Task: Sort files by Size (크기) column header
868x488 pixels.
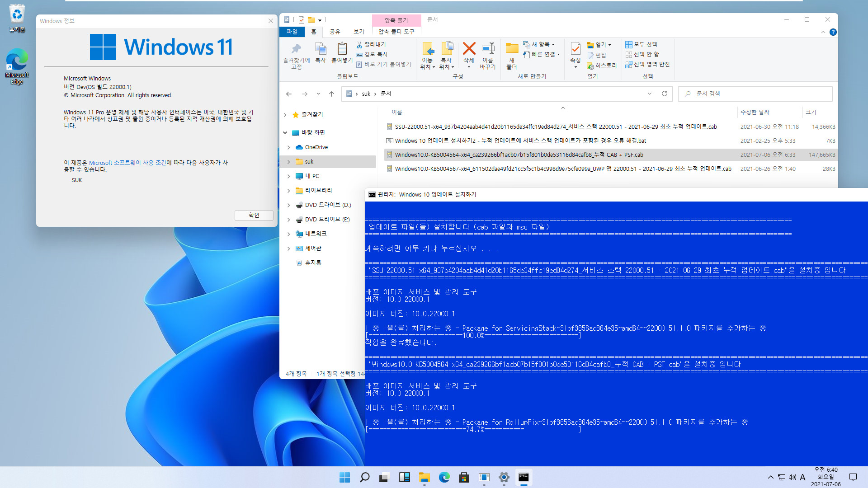Action: 811,112
